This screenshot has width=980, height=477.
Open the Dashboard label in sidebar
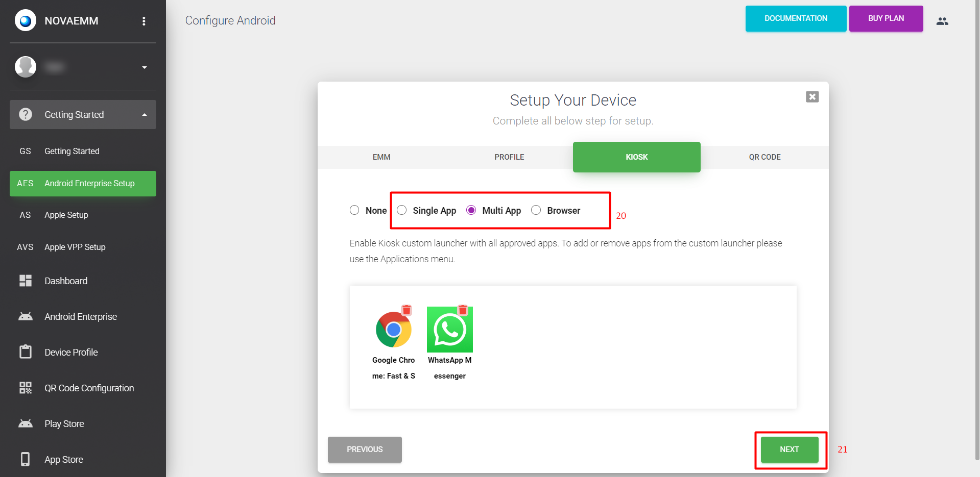pyautogui.click(x=66, y=281)
